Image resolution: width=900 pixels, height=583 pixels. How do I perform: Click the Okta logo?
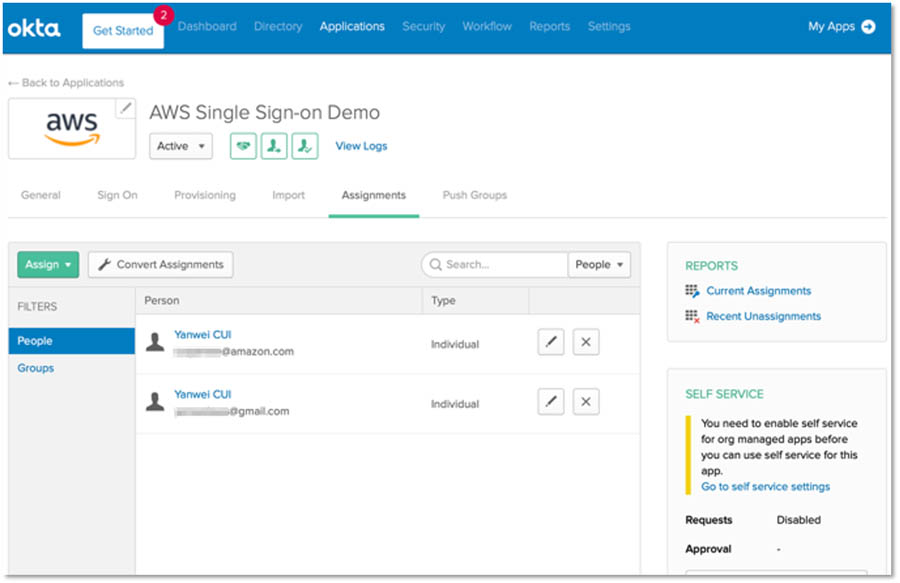(35, 28)
